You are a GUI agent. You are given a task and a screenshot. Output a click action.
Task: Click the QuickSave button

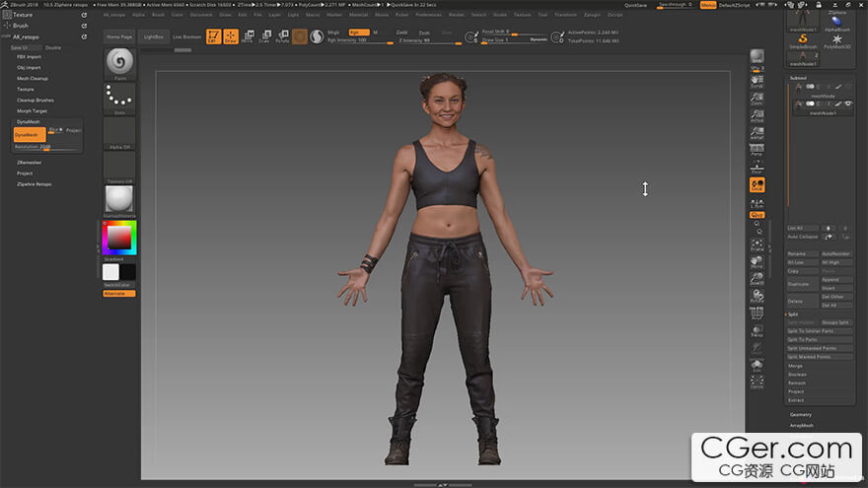635,5
